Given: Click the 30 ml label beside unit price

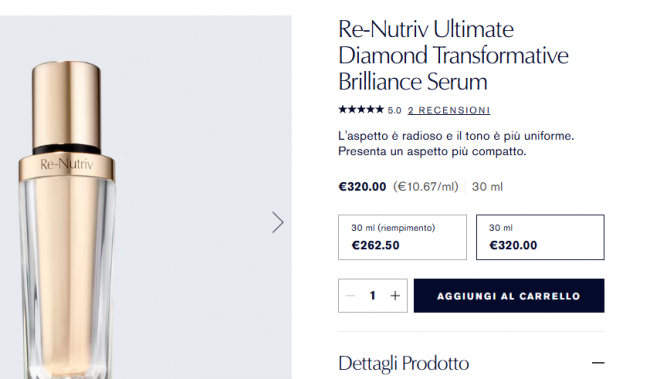Looking at the screenshot, I should (x=487, y=187).
